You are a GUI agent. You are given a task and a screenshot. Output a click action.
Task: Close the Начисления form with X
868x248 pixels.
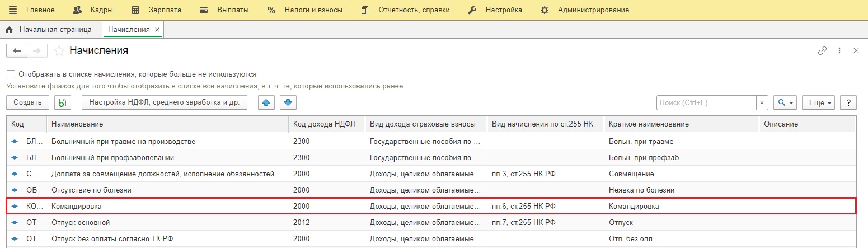tap(856, 50)
